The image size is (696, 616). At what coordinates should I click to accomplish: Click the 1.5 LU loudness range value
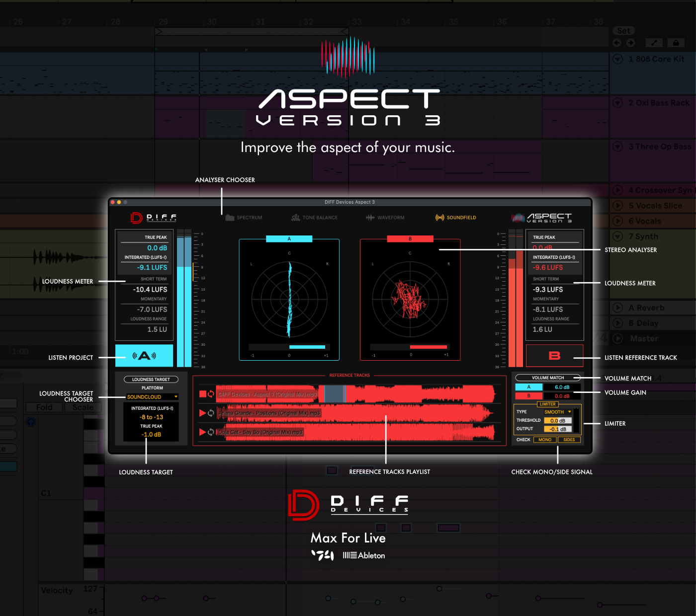coord(157,329)
